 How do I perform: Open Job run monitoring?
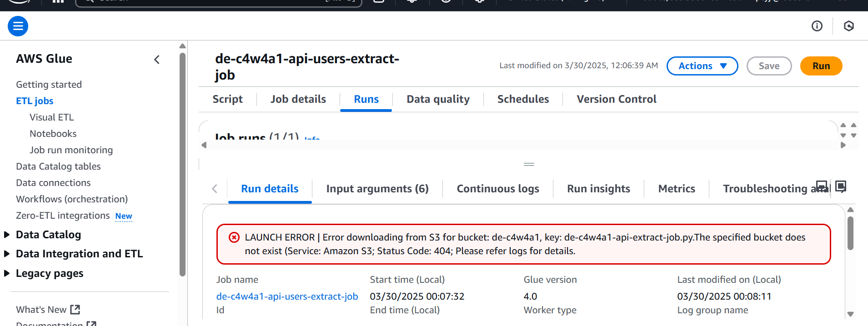[71, 150]
